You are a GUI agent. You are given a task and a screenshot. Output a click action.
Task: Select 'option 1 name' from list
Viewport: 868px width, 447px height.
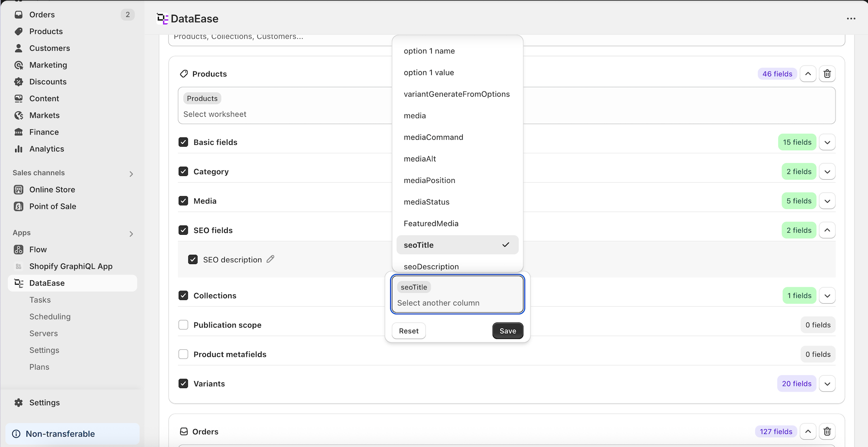[x=457, y=51]
